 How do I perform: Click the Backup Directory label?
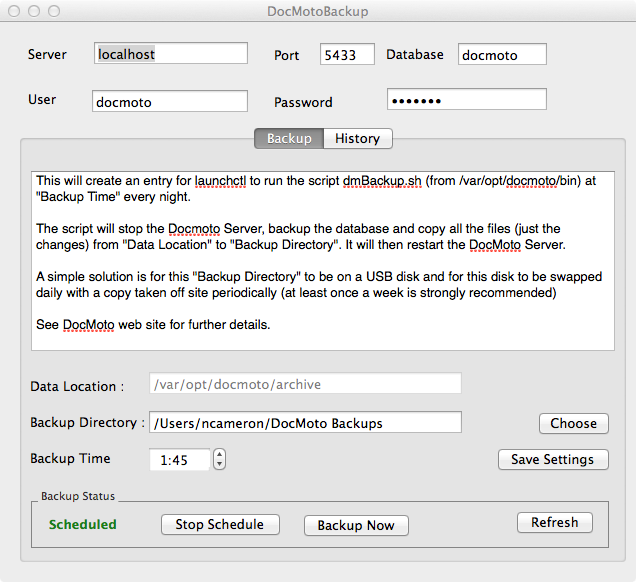click(x=87, y=423)
